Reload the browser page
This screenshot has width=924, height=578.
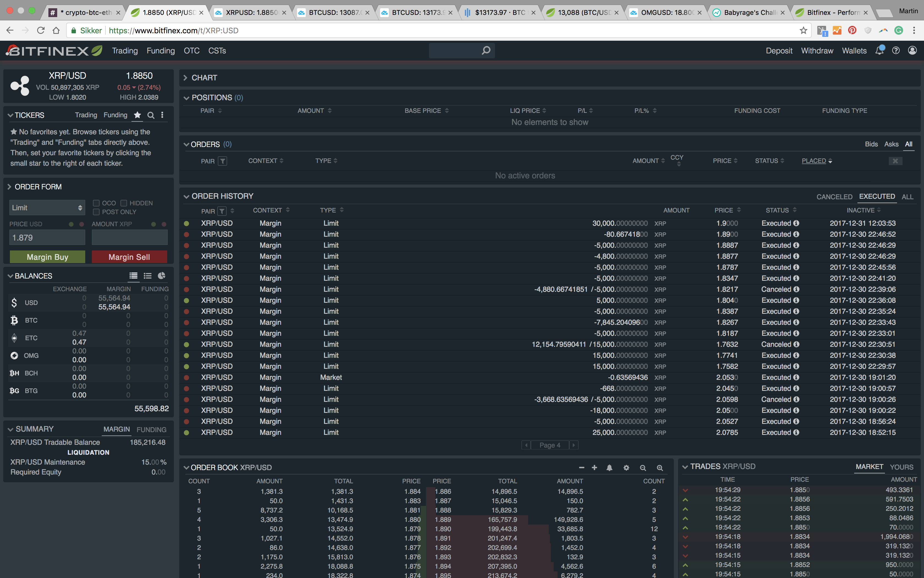point(41,31)
